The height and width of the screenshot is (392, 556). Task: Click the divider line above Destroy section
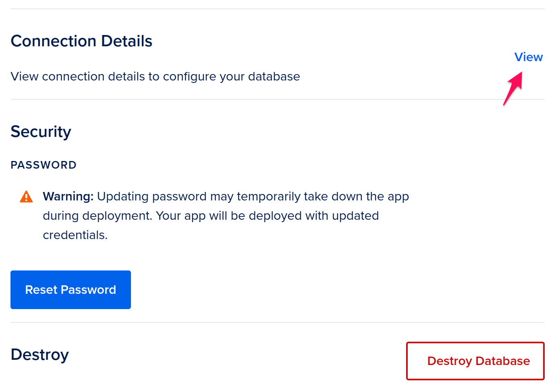278,322
